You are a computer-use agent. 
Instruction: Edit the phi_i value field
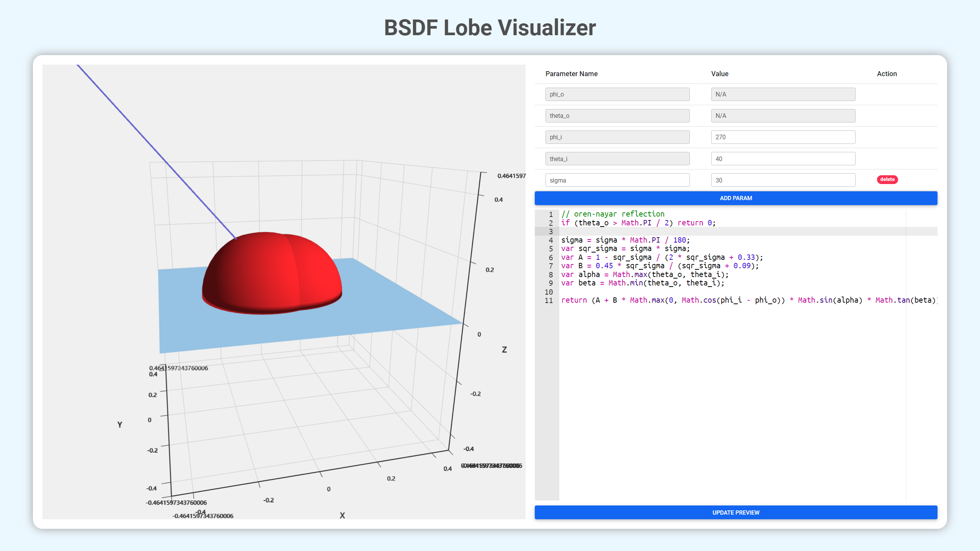pyautogui.click(x=782, y=137)
